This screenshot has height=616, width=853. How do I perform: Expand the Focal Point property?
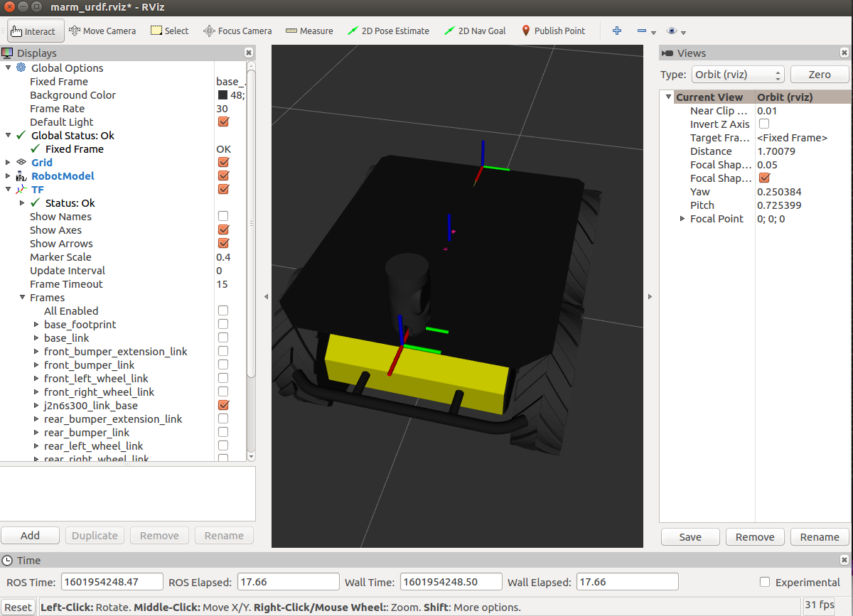point(682,219)
